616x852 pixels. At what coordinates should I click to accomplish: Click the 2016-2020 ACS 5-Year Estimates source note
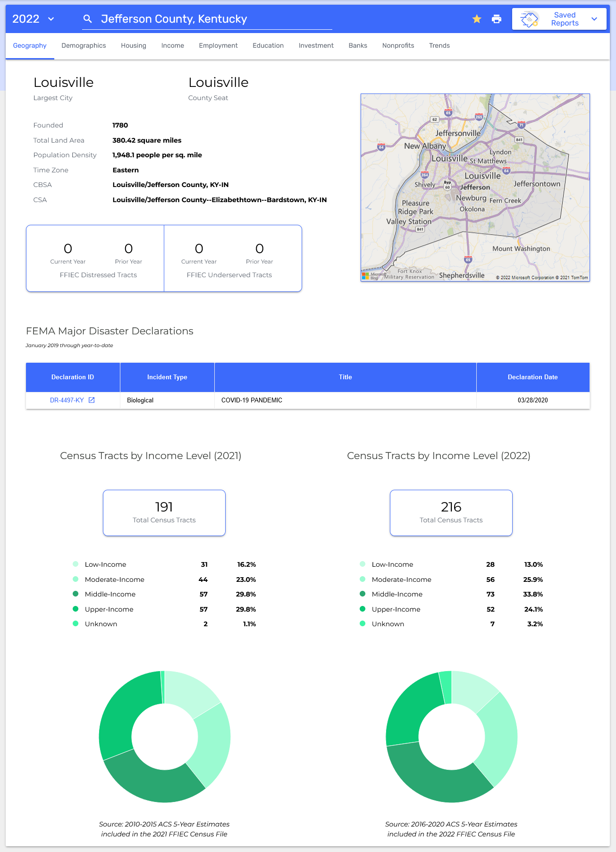coord(451,829)
